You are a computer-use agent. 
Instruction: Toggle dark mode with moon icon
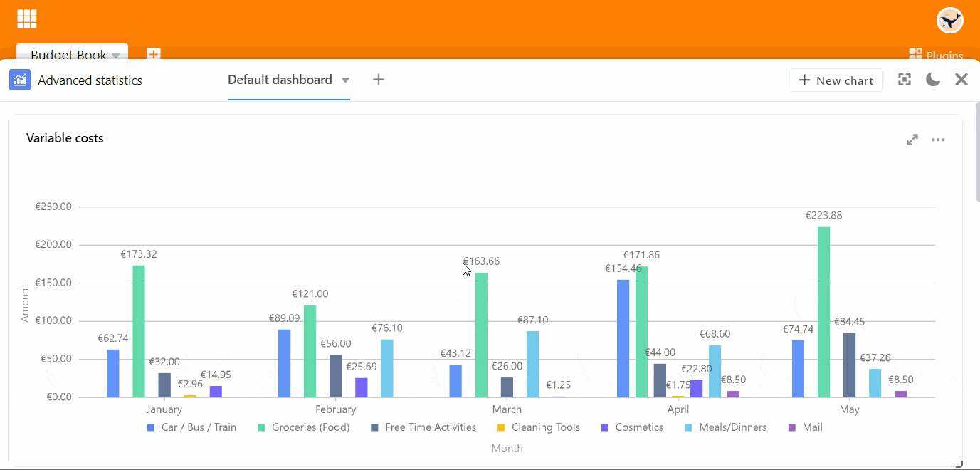point(933,80)
